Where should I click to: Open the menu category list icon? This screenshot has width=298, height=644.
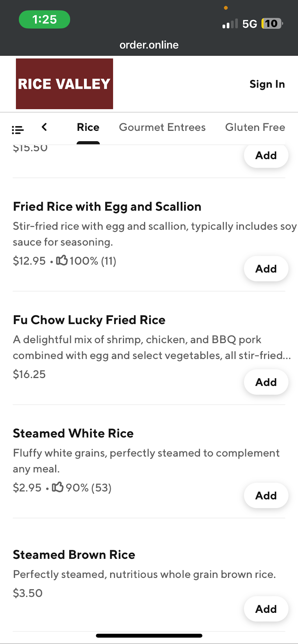click(x=18, y=129)
